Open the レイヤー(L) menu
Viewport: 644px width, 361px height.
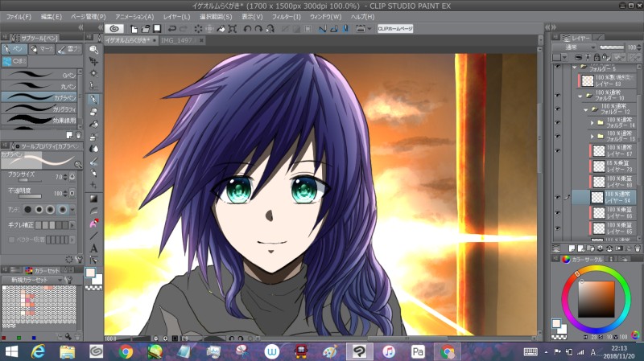point(176,17)
